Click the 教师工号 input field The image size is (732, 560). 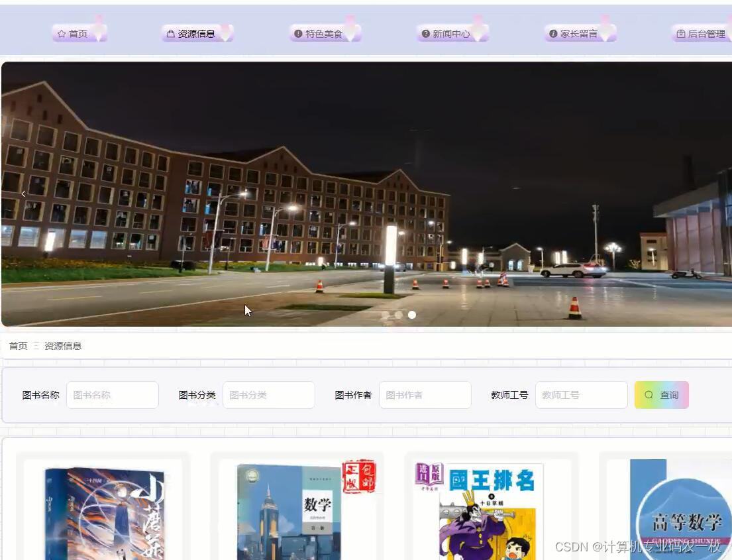click(x=581, y=394)
